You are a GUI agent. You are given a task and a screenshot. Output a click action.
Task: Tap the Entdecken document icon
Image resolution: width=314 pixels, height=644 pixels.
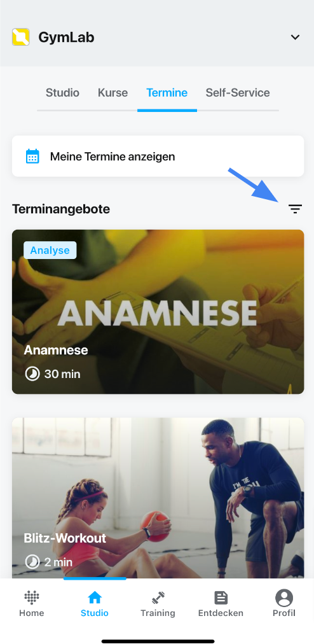click(221, 598)
